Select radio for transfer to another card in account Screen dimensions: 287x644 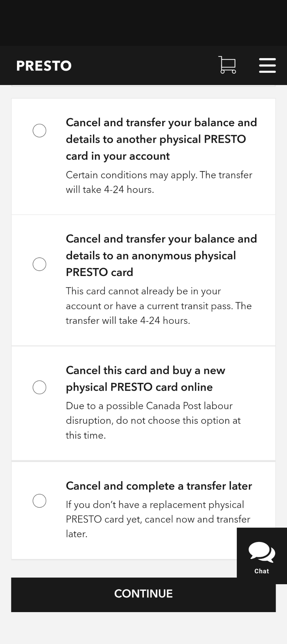[40, 131]
